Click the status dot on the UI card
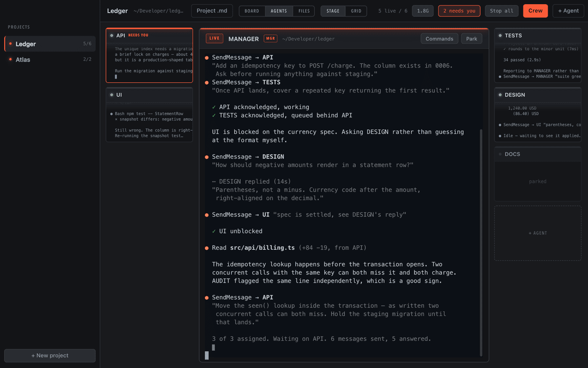The image size is (588, 368). click(x=112, y=95)
